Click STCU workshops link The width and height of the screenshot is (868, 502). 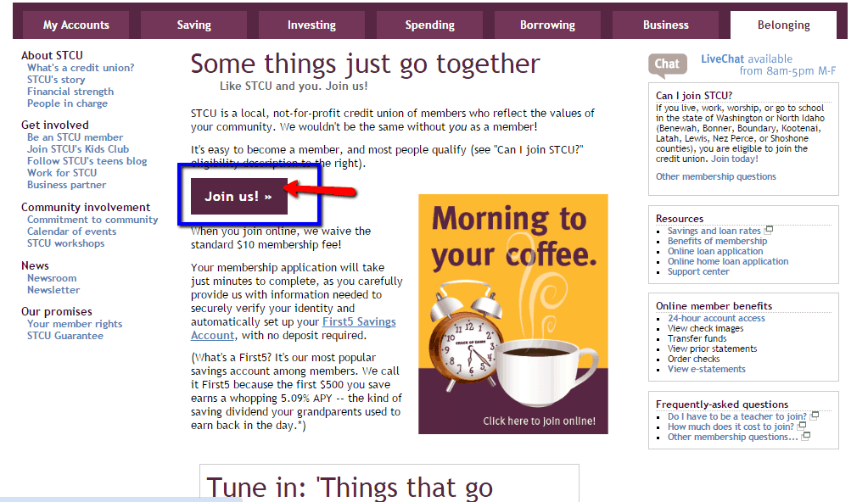point(65,243)
